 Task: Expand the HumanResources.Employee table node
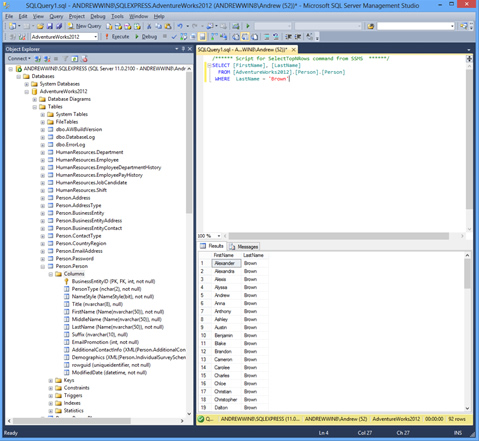pyautogui.click(x=43, y=160)
